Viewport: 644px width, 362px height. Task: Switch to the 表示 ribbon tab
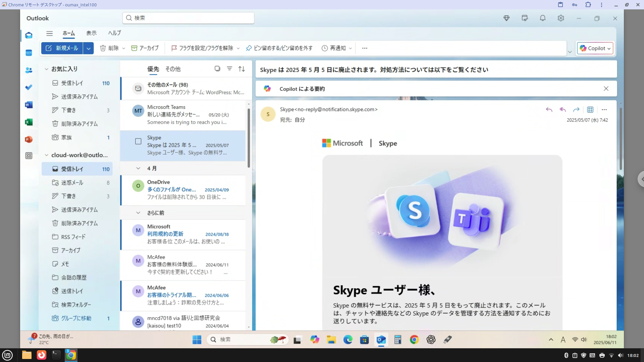(x=91, y=33)
